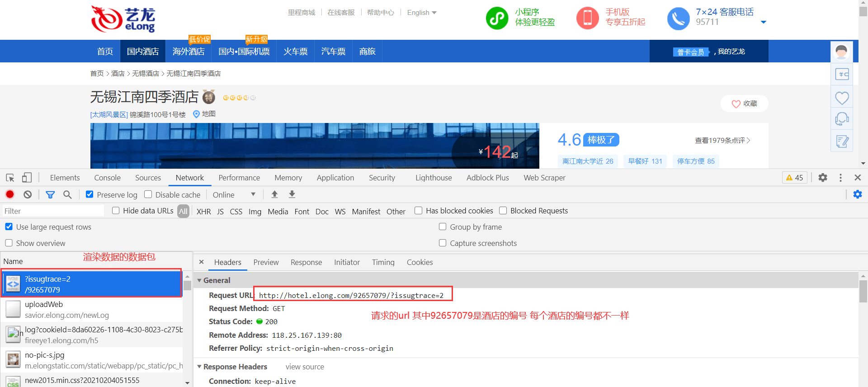Click the 离江南大学近 26 tag
Image resolution: width=868 pixels, height=387 pixels.
588,161
